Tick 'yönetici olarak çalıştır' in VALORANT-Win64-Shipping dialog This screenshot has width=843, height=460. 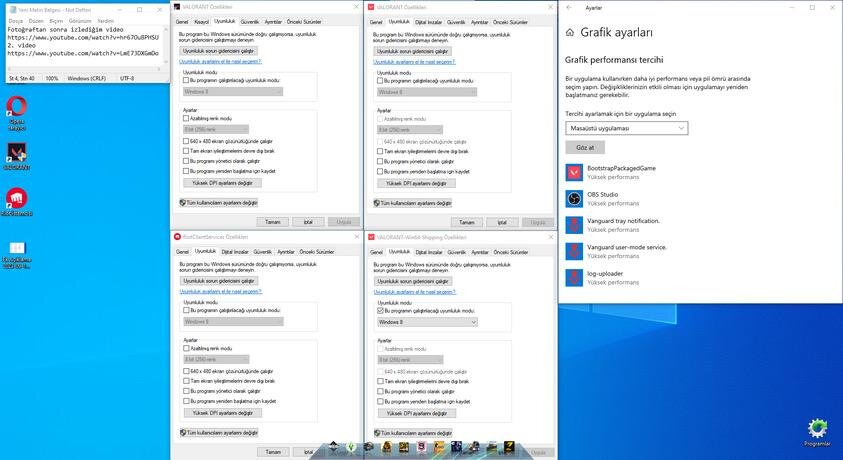[381, 392]
